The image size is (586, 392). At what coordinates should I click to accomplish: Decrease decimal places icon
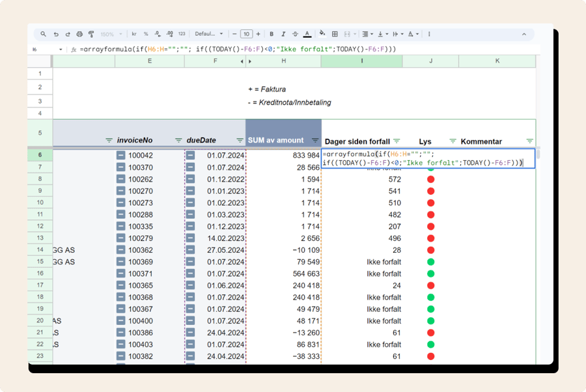click(158, 34)
